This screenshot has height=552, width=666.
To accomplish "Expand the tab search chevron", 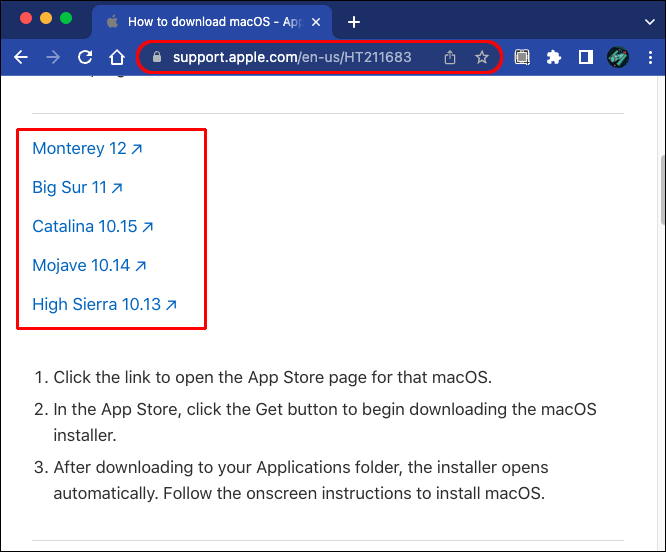I will click(x=649, y=22).
